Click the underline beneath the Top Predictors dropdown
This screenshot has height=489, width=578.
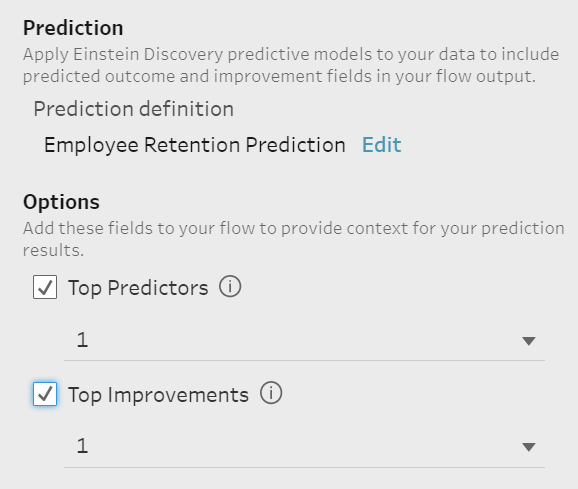(x=304, y=360)
